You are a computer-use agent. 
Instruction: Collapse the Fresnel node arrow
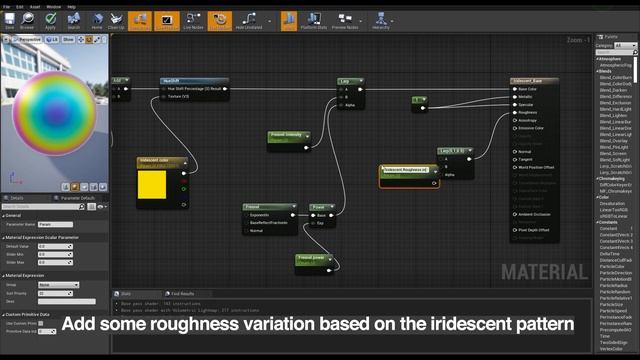pos(293,207)
